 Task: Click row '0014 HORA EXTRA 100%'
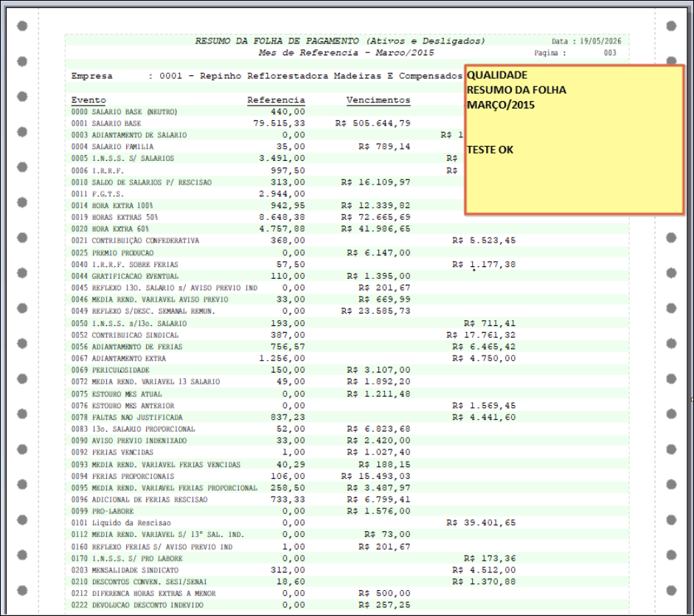[112, 206]
